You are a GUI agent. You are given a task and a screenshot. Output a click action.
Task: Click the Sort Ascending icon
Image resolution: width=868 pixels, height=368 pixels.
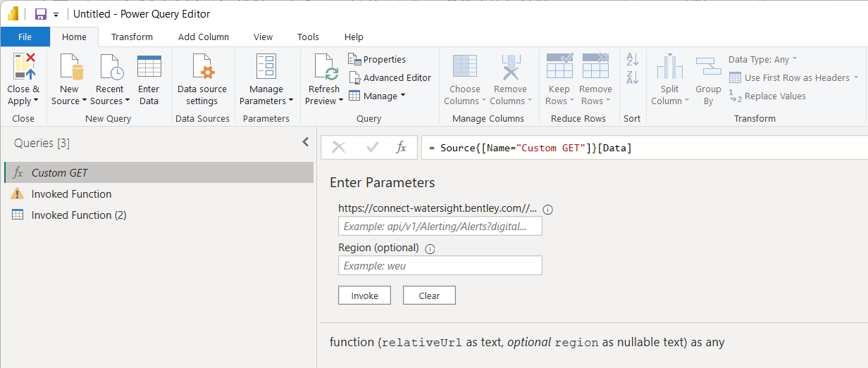(632, 60)
